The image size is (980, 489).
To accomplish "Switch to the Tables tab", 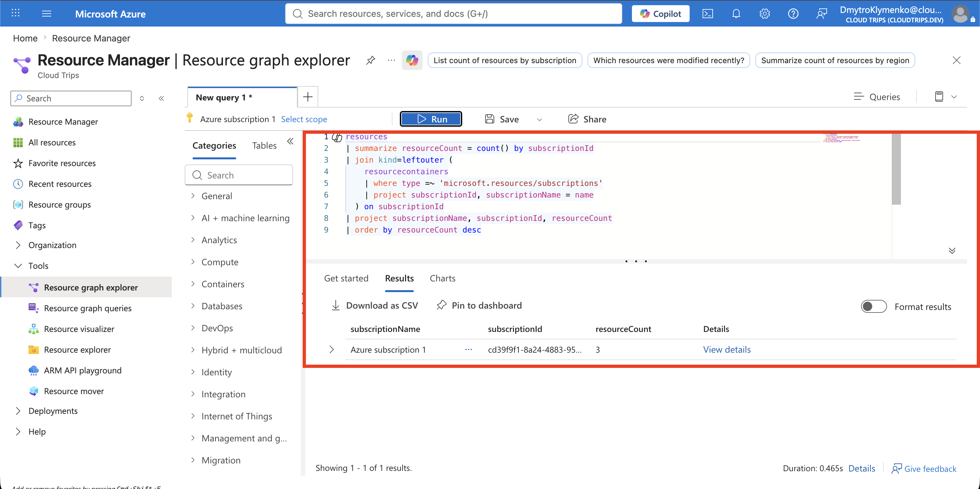I will [264, 145].
